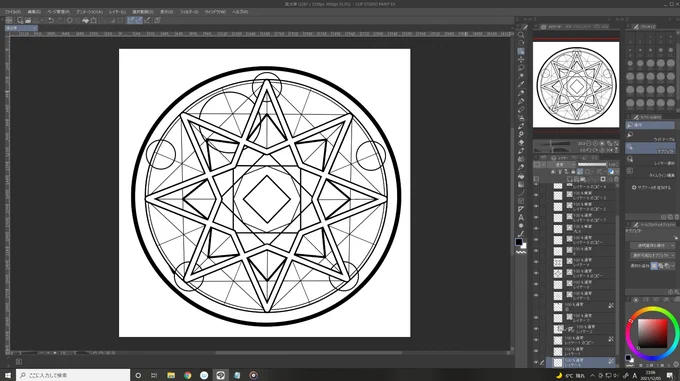Screen dimensions: 680x381
Task: Select the Fill bucket tool
Action: click(521, 176)
